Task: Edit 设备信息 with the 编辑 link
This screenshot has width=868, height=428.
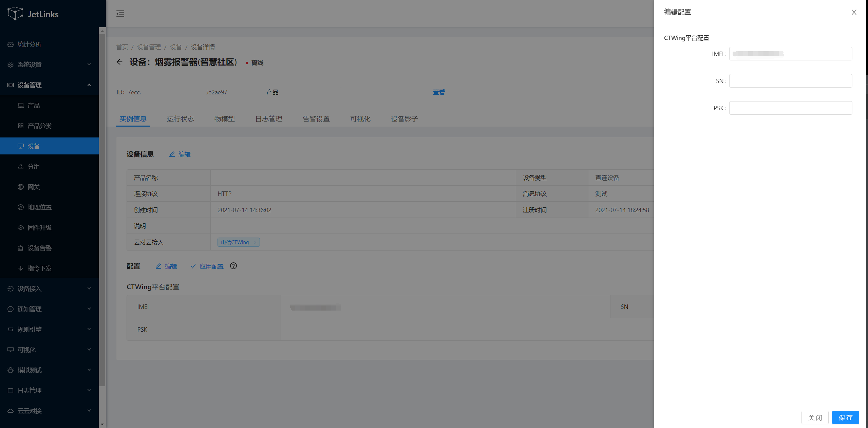Action: click(180, 154)
